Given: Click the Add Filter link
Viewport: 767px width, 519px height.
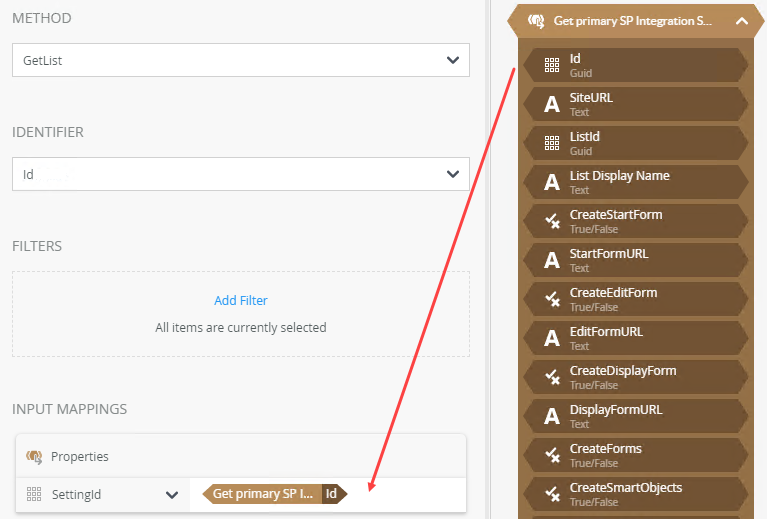Looking at the screenshot, I should coord(241,300).
